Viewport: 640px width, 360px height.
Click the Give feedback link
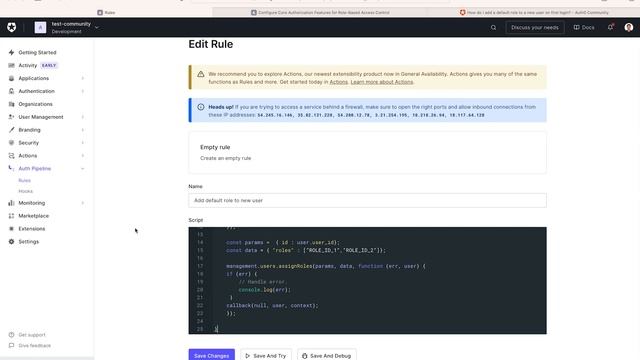(35, 345)
